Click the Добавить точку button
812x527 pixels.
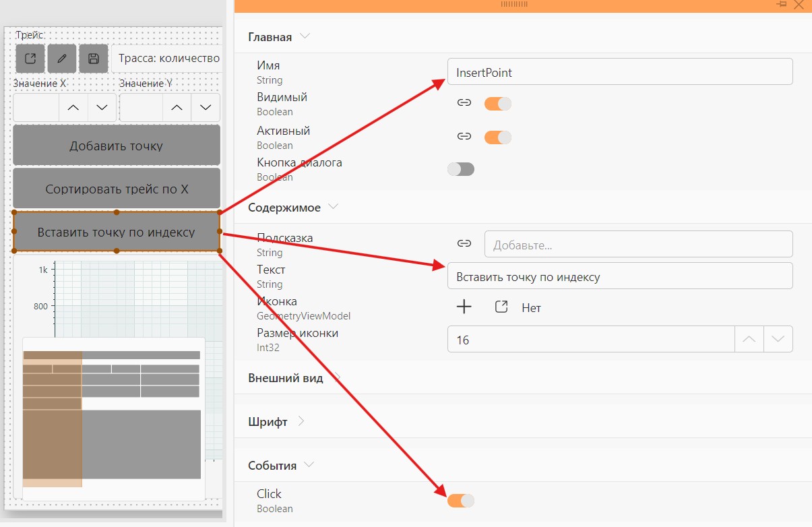pos(117,145)
